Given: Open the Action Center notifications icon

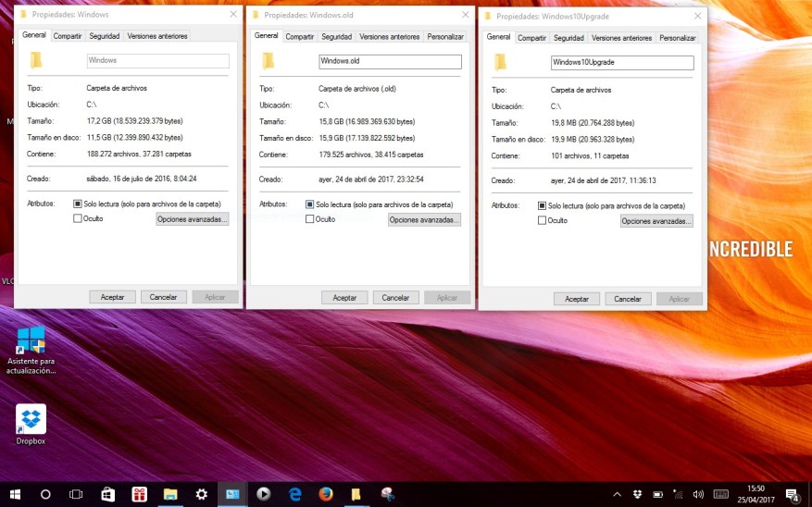Looking at the screenshot, I should 792,494.
